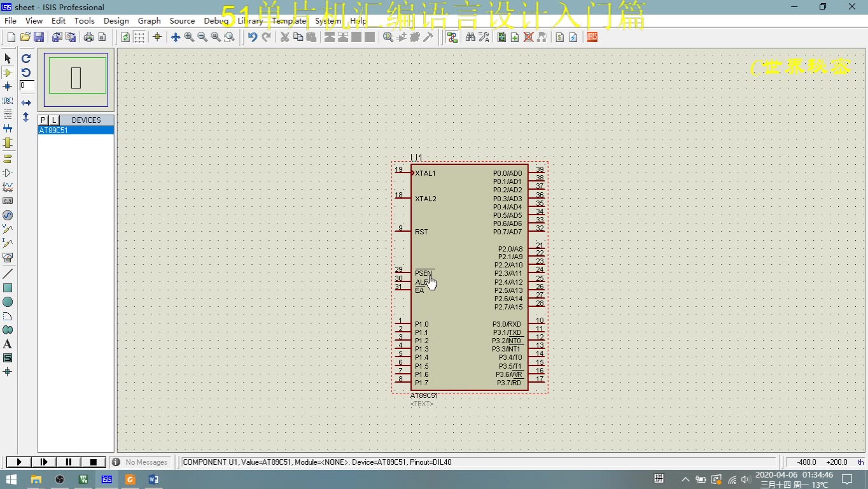Select Wire label mode

pos(8,101)
